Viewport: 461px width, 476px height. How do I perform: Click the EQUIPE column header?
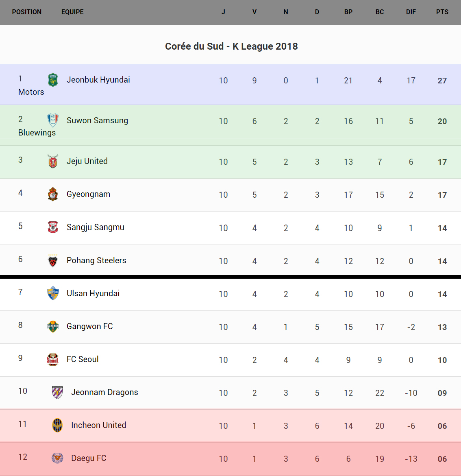72,12
